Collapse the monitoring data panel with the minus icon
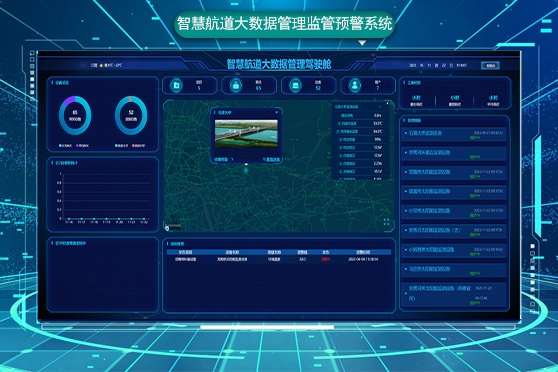 coord(380,106)
